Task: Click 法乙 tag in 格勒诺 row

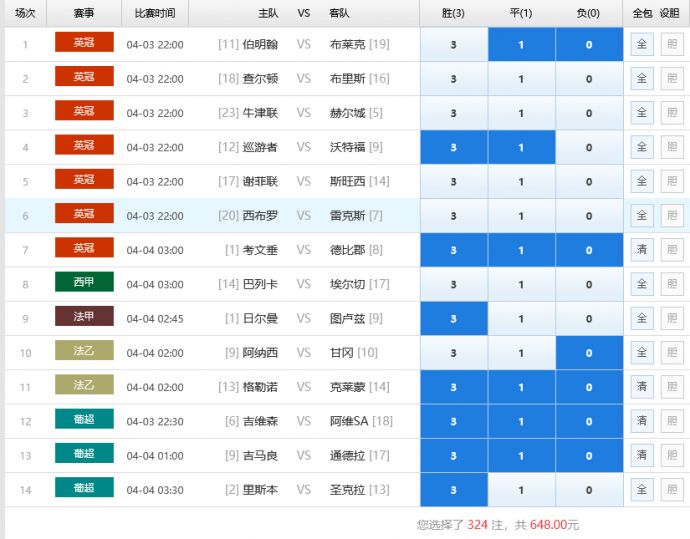Action: click(84, 386)
